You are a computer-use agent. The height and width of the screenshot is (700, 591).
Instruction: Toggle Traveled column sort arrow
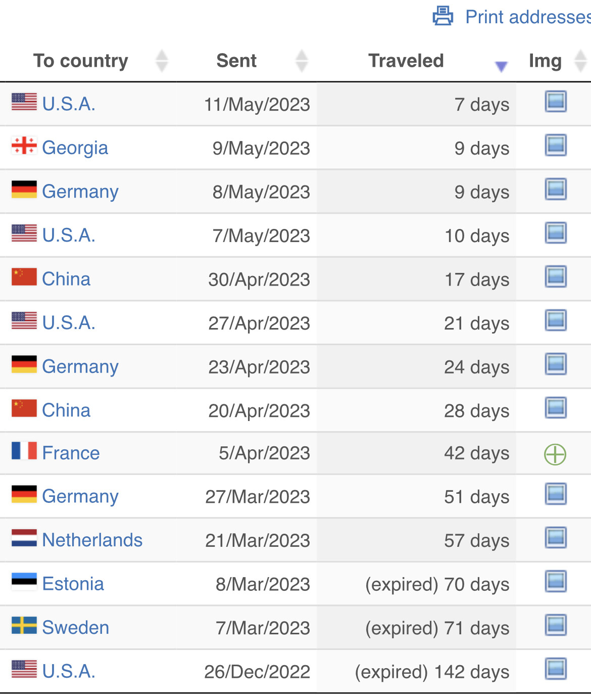tap(501, 66)
